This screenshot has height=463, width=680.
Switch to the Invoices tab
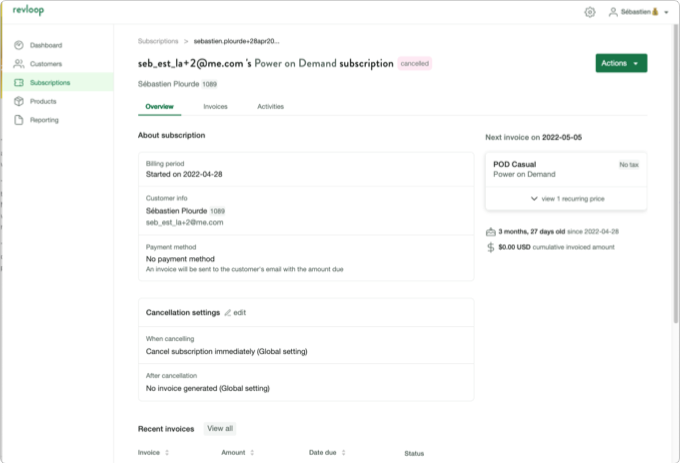(x=215, y=106)
